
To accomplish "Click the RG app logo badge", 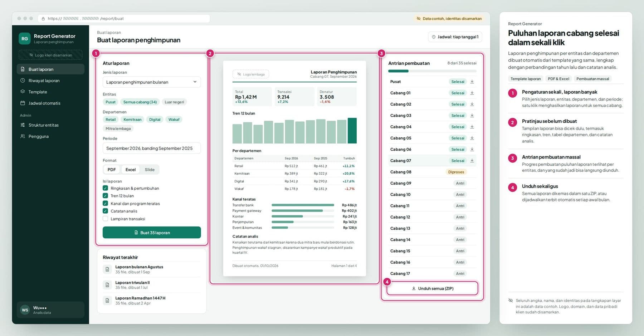I will 25,39.
